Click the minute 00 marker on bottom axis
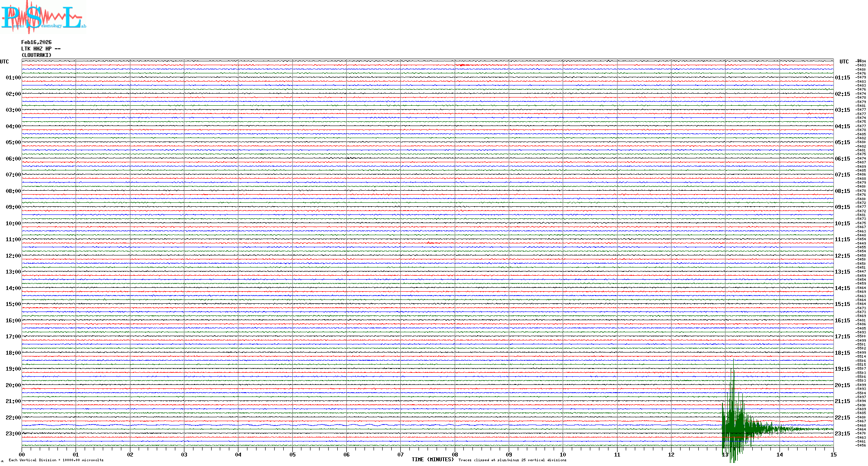 (x=22, y=455)
